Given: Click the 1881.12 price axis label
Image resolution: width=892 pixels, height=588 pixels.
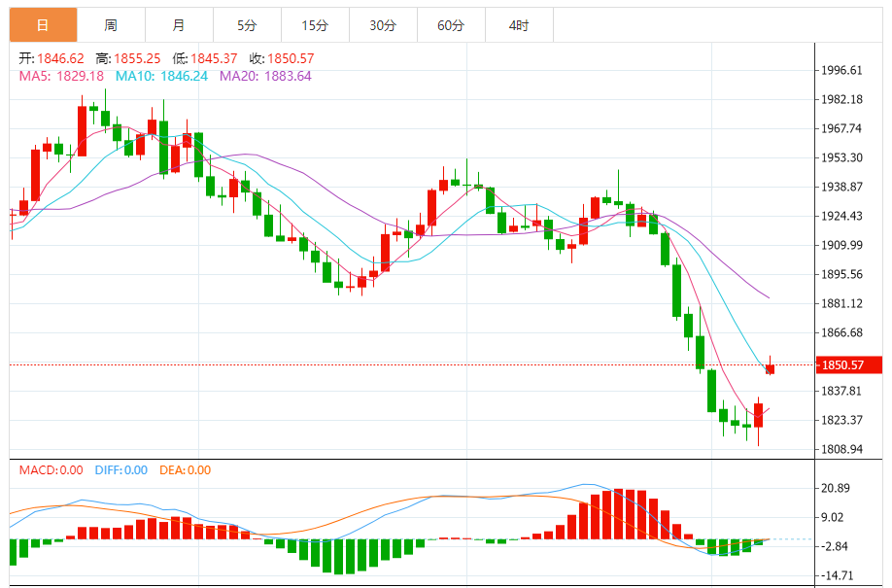Looking at the screenshot, I should point(841,303).
